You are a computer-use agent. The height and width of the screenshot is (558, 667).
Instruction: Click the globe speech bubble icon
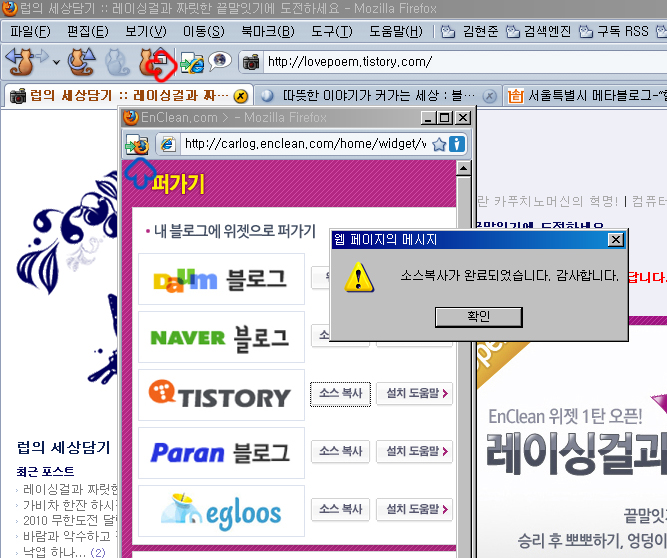219,60
